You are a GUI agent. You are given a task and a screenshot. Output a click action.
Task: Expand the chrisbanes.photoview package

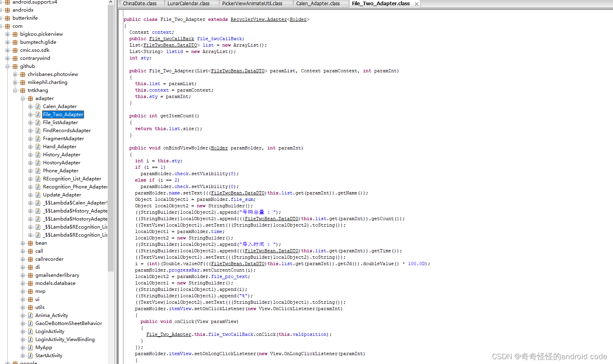pos(15,74)
